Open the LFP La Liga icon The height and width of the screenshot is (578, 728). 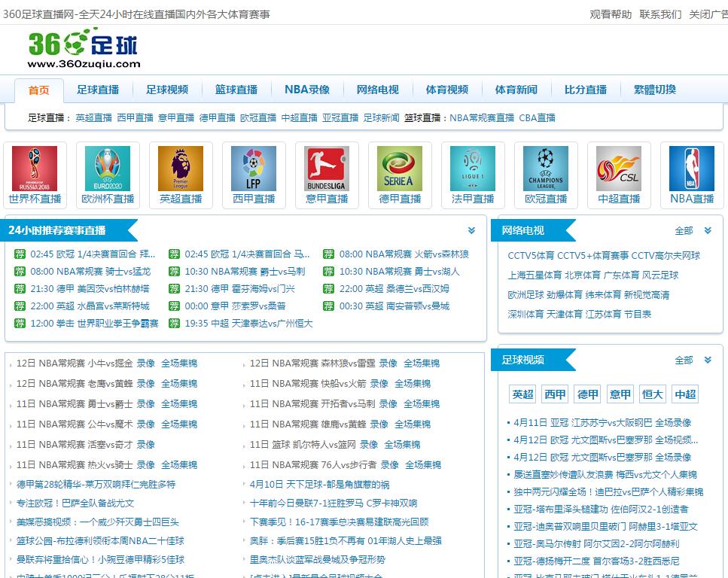[254, 169]
